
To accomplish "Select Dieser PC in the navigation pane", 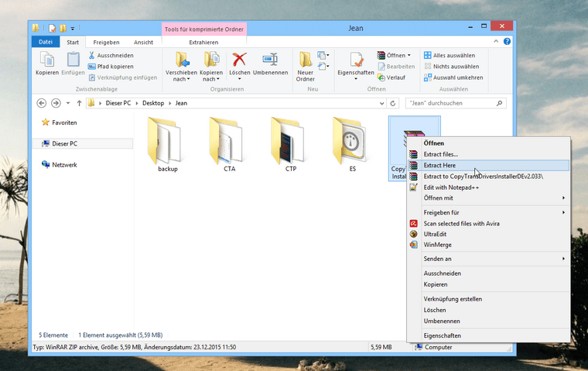I will point(83,143).
